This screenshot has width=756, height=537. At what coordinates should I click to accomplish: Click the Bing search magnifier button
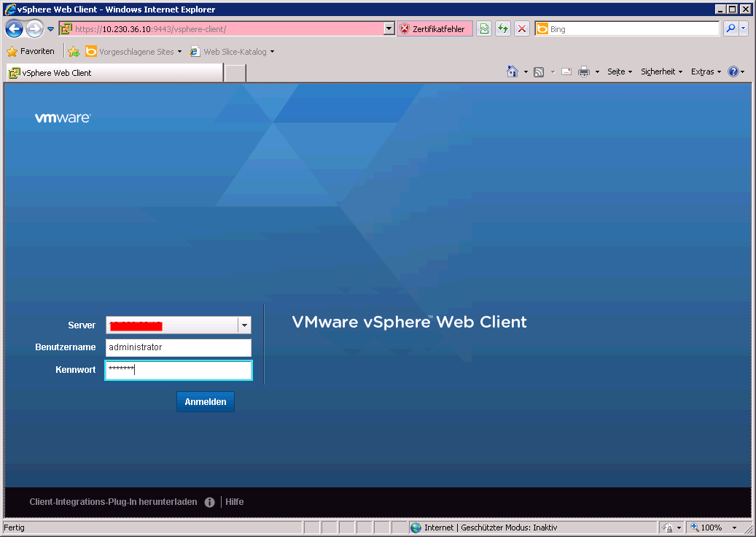[x=730, y=29]
